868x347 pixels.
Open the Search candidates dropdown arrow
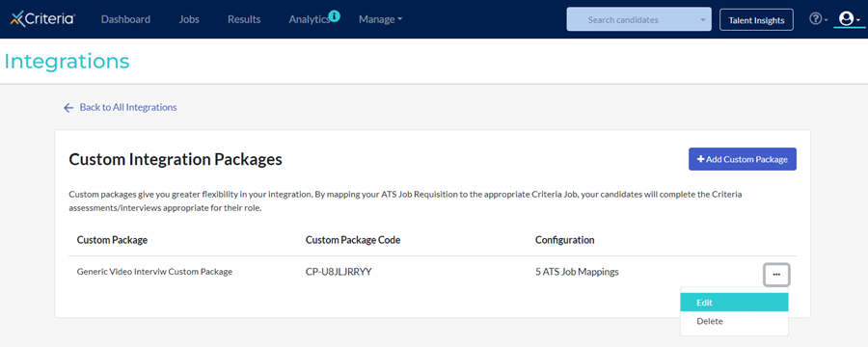click(703, 20)
